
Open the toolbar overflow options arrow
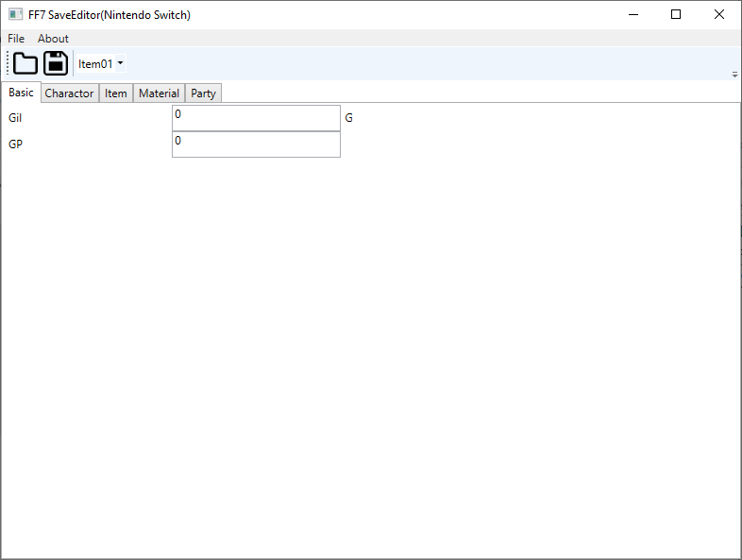pyautogui.click(x=734, y=74)
